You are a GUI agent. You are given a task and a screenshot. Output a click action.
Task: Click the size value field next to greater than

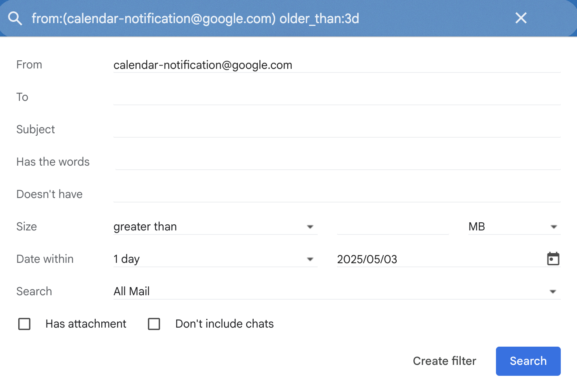392,227
